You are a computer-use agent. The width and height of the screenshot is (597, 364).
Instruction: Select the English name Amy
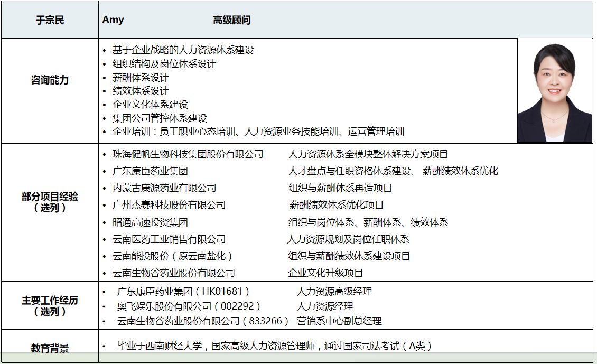(x=113, y=20)
